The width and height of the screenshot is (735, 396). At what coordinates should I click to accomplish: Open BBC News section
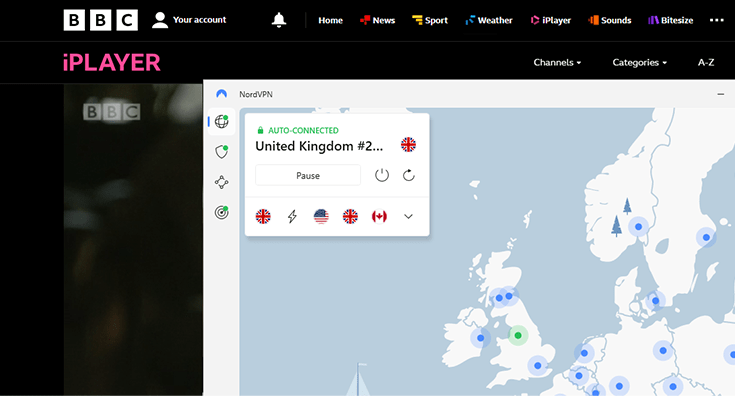pos(377,20)
